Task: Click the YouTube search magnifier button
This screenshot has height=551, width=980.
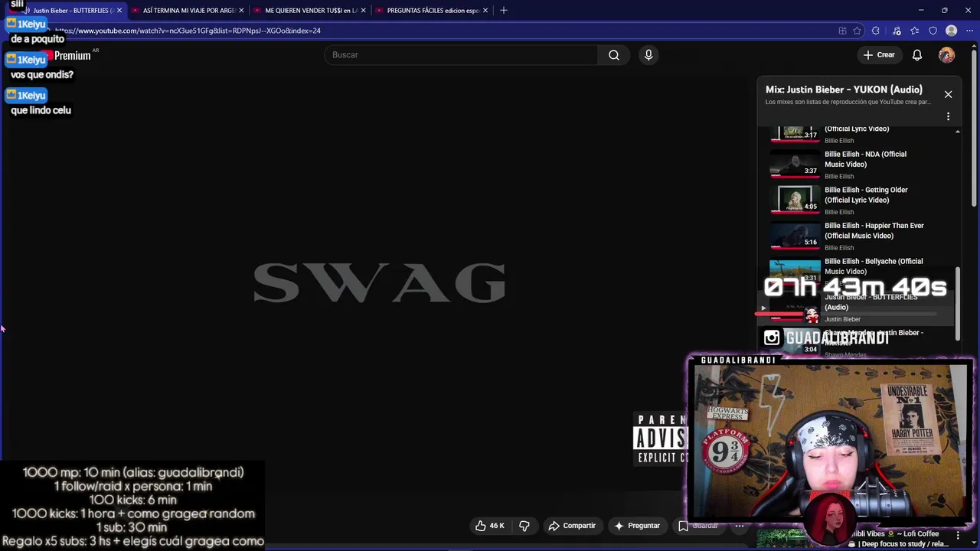Action: (x=613, y=55)
